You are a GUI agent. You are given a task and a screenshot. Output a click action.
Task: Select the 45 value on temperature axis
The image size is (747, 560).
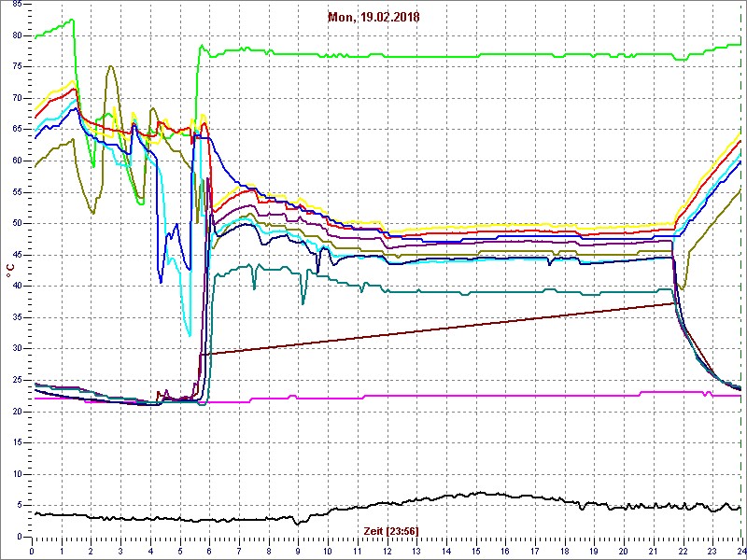click(x=16, y=255)
